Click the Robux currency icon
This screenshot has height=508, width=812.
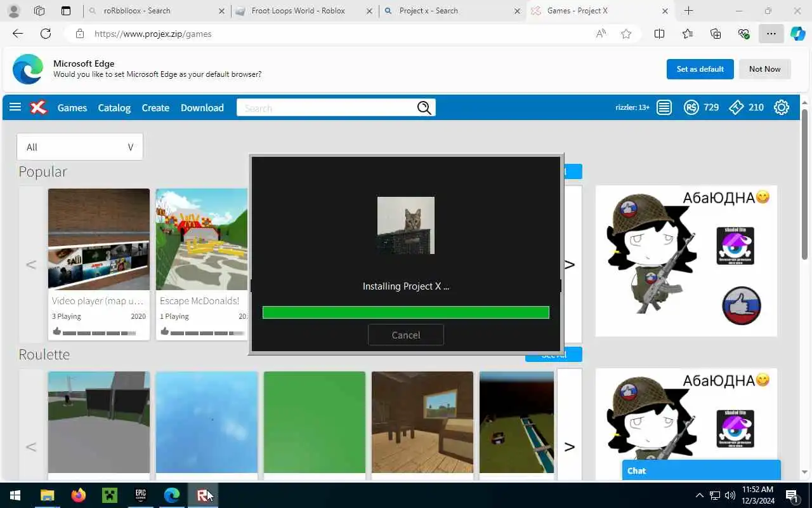point(691,107)
